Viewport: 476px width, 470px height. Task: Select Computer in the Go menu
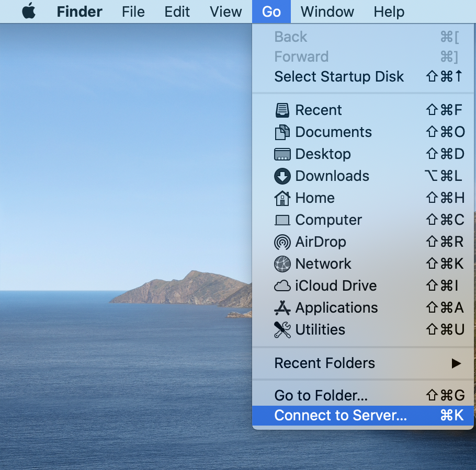click(363, 220)
